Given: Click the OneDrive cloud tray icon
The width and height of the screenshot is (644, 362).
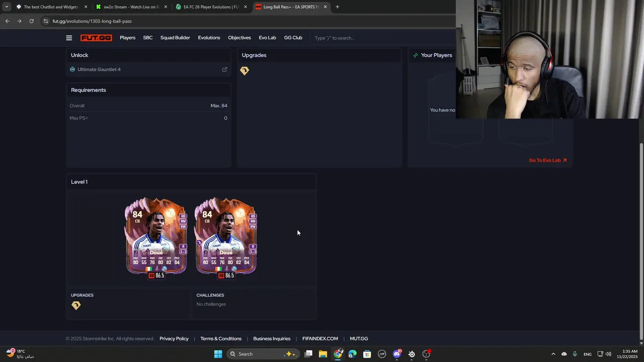Looking at the screenshot, I should pos(564,354).
